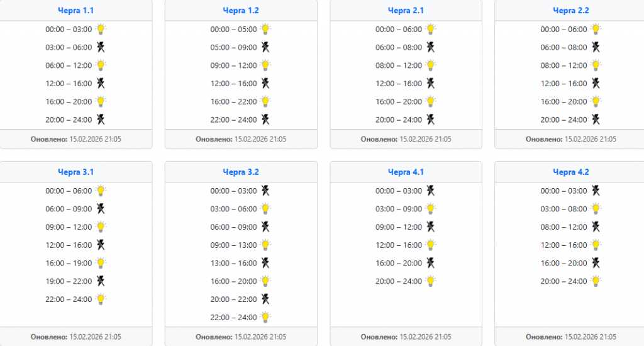The image size is (644, 346).
Task: Click power-off icon for 00:00 – 03:00 in Черга 4.1
Action: pos(431,191)
